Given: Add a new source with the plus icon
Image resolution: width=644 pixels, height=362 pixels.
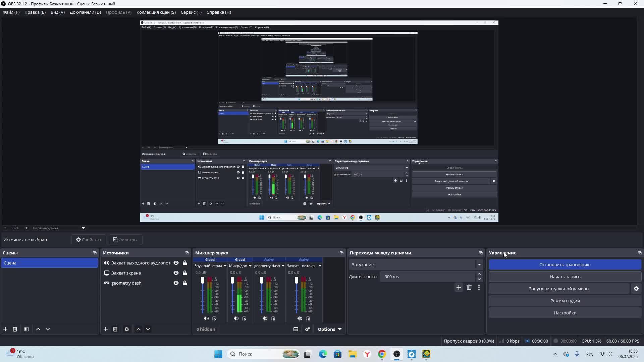Looking at the screenshot, I should [x=106, y=329].
